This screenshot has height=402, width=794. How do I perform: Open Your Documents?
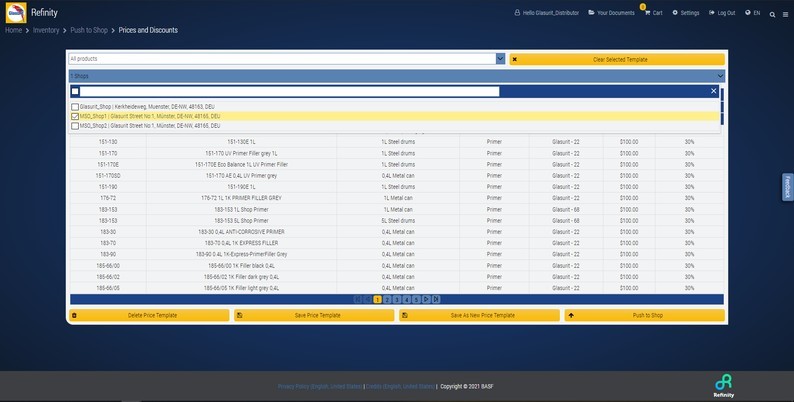(611, 13)
